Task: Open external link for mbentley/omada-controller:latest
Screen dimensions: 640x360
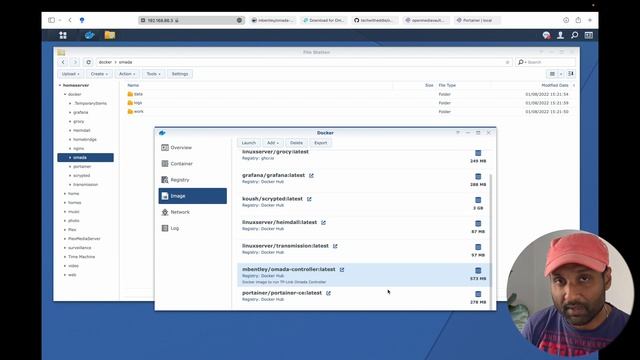Action: (x=342, y=270)
